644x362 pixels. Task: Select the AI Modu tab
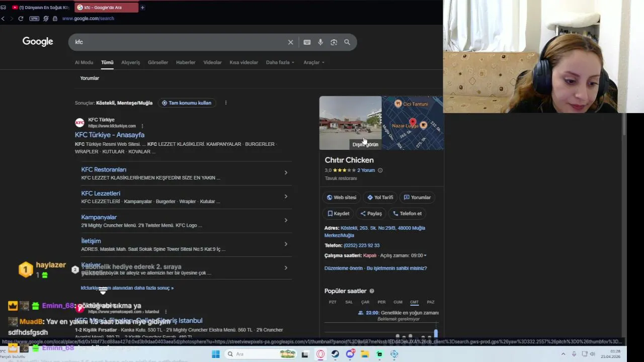pos(84,62)
